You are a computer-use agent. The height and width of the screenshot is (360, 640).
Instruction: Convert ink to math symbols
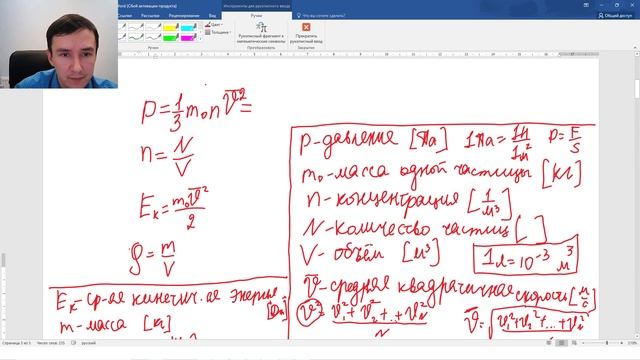tap(261, 33)
